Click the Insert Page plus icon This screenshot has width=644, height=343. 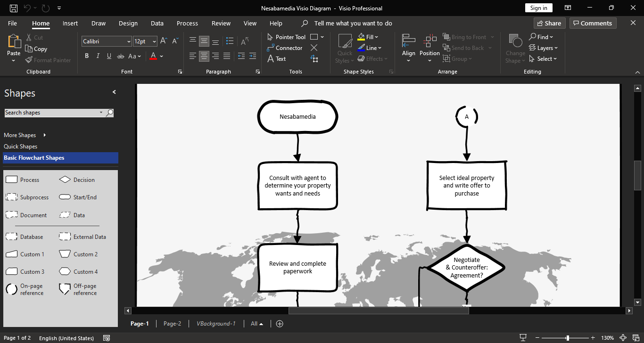[x=280, y=324]
